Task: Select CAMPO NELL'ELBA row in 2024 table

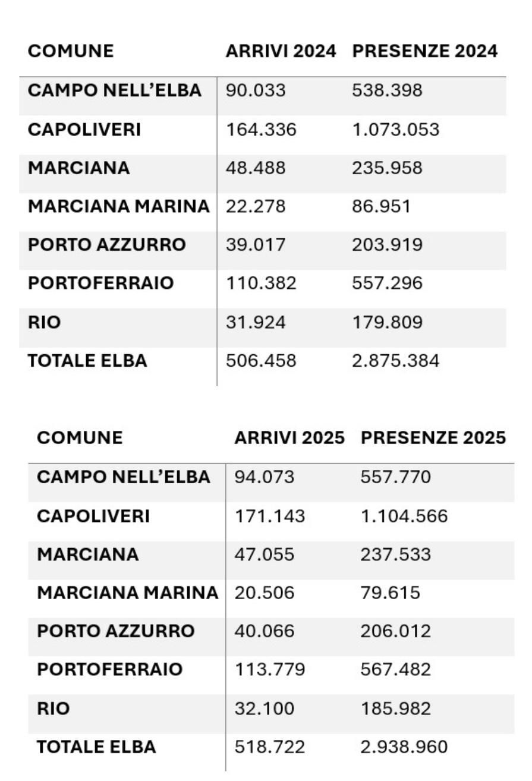Action: tap(115, 91)
